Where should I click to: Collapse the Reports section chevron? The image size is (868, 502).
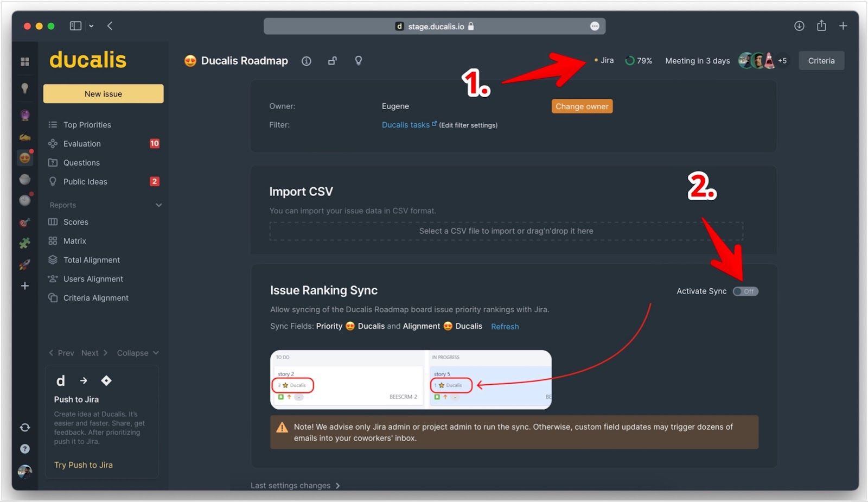coord(159,205)
